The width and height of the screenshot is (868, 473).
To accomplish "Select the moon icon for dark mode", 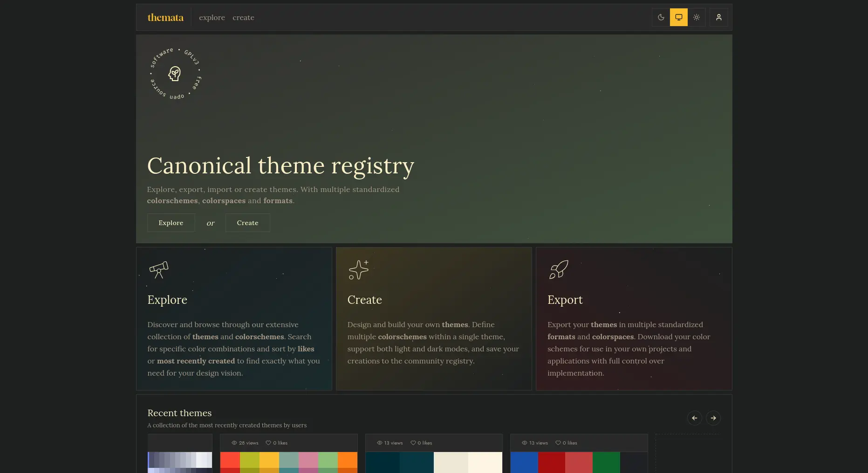I will pyautogui.click(x=661, y=17).
